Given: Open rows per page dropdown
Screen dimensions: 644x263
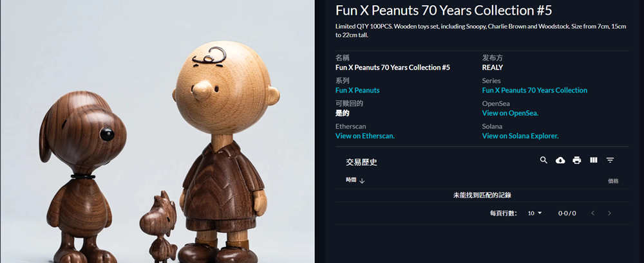Looking at the screenshot, I should [535, 213].
